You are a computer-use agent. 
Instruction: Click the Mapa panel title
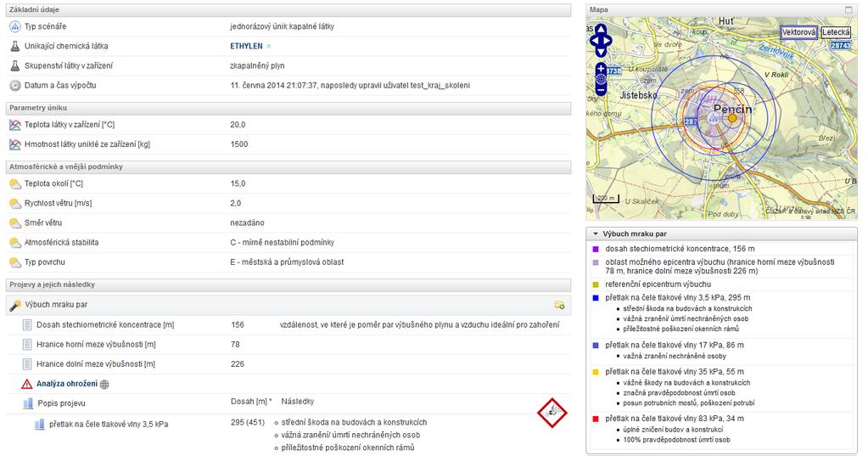pyautogui.click(x=598, y=9)
